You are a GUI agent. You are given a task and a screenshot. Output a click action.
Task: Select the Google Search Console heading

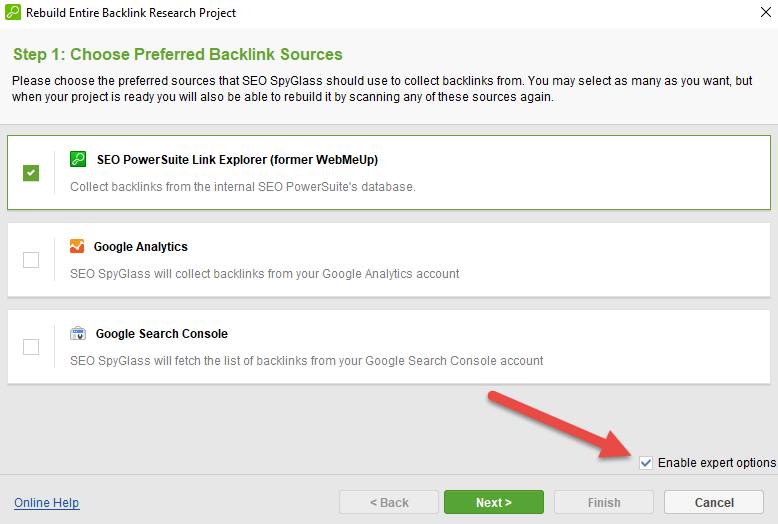162,333
